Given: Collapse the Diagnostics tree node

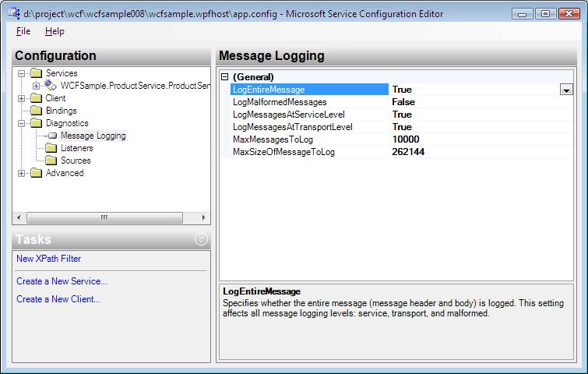Looking at the screenshot, I should (21, 123).
